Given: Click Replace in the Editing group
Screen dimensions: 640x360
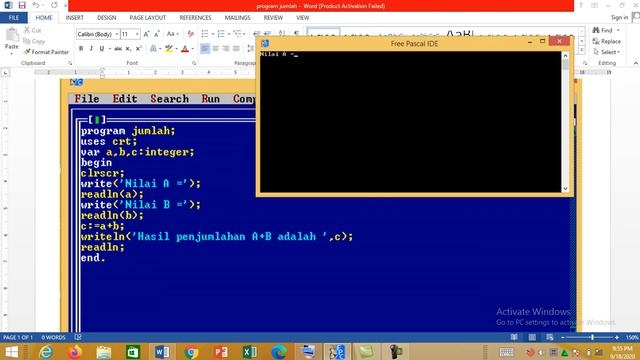Looking at the screenshot, I should 607,41.
